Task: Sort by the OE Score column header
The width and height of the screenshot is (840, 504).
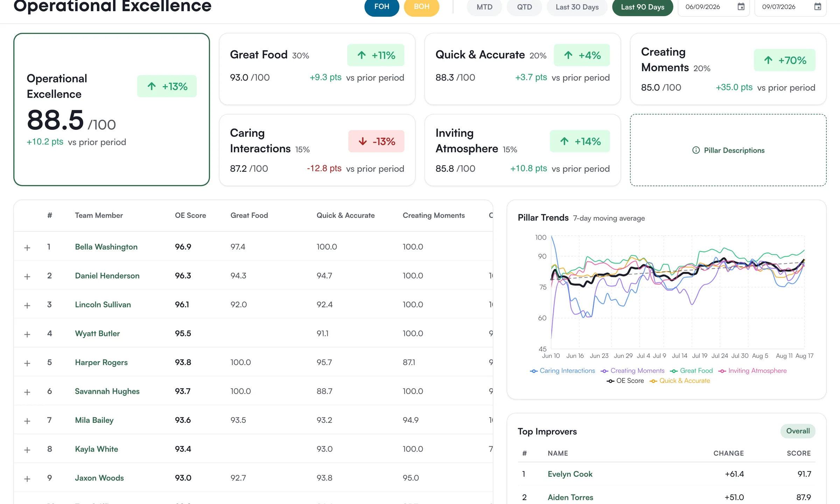Action: coord(190,215)
